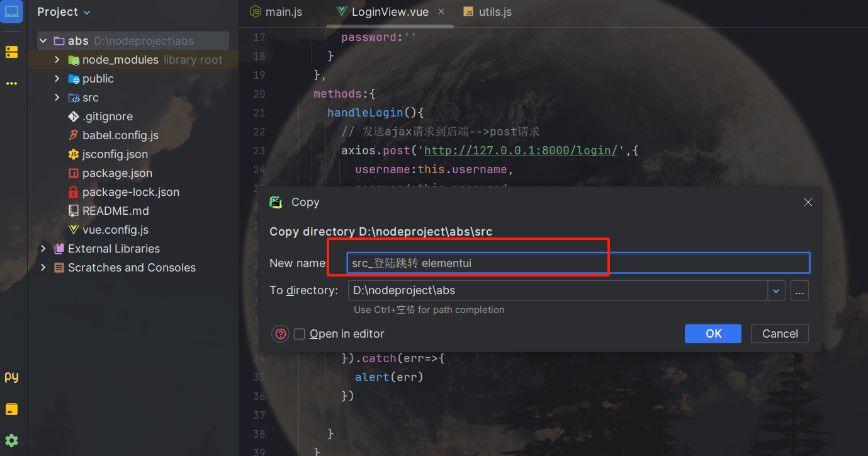Open the Structure tool window icon
Screen dimensions: 868x456
(x=11, y=52)
